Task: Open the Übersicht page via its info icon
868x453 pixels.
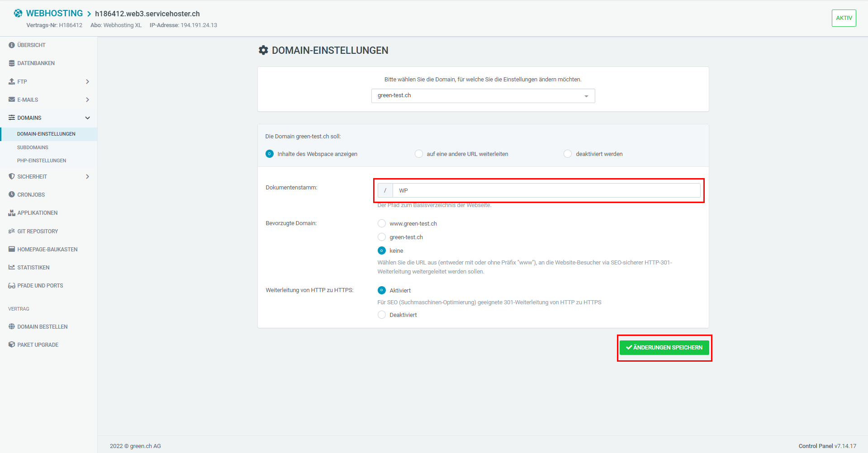Action: pyautogui.click(x=11, y=45)
